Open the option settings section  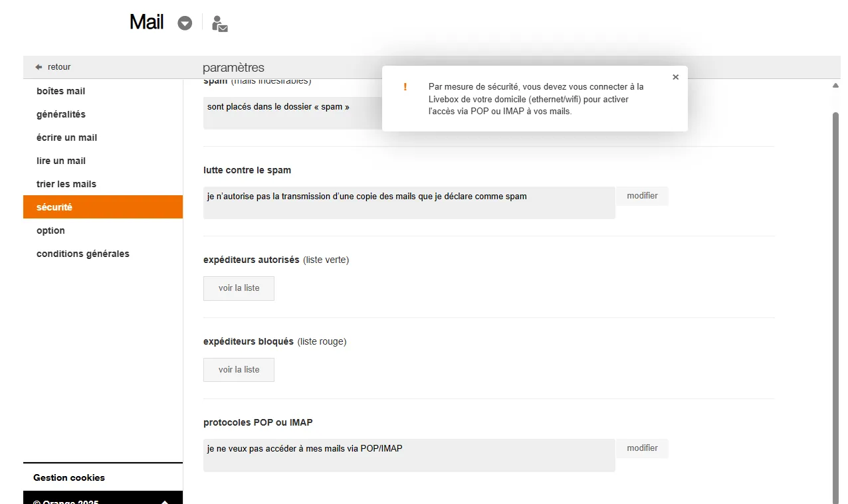[x=51, y=230]
